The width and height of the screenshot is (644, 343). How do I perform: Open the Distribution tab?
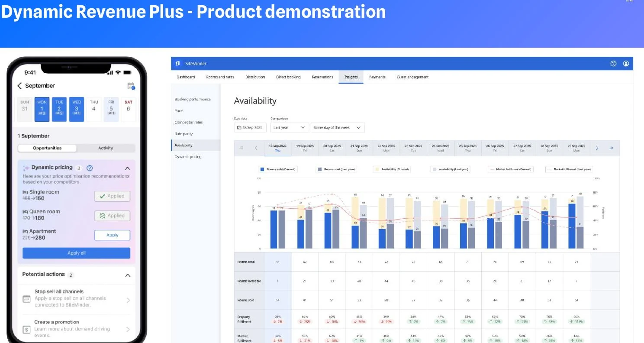tap(255, 77)
